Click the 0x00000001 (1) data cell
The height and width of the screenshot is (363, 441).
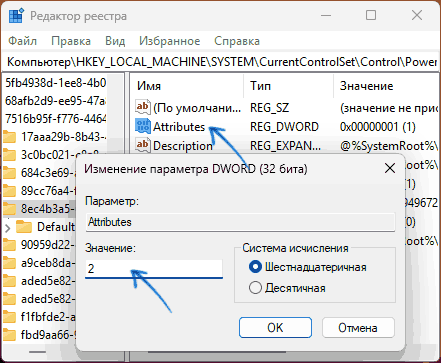pos(378,127)
